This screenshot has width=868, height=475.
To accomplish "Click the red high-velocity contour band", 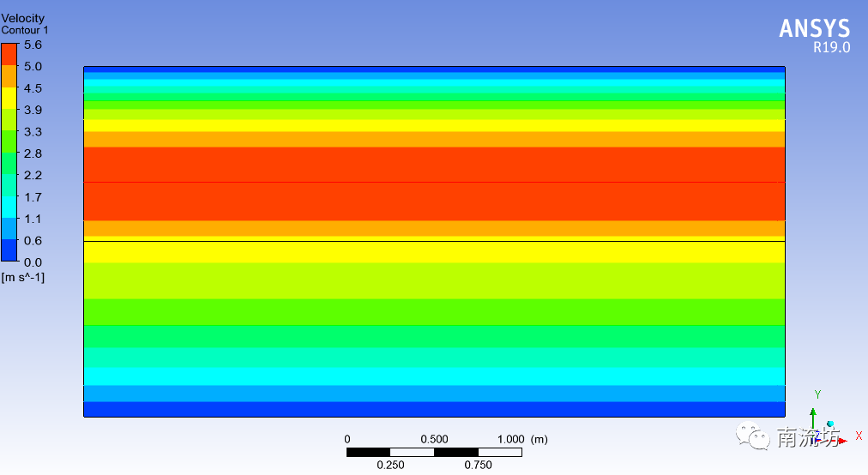I will pos(434,183).
